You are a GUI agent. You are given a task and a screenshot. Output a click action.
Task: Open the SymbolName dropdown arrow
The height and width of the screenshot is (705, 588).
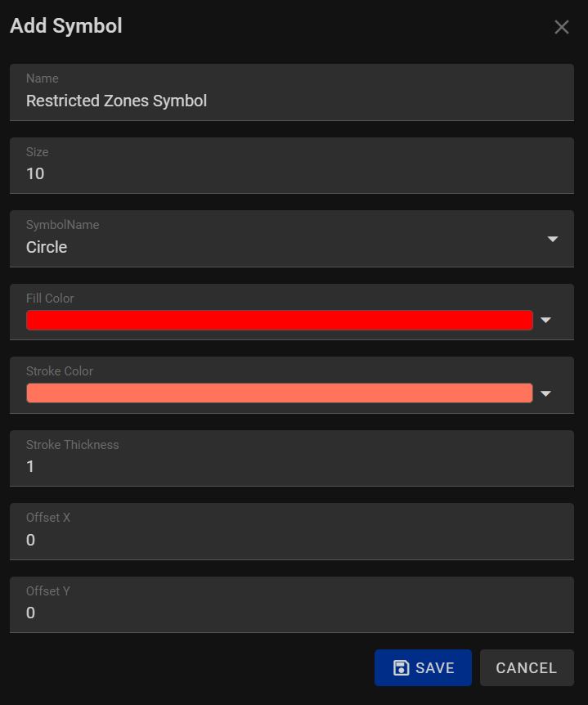click(x=553, y=239)
